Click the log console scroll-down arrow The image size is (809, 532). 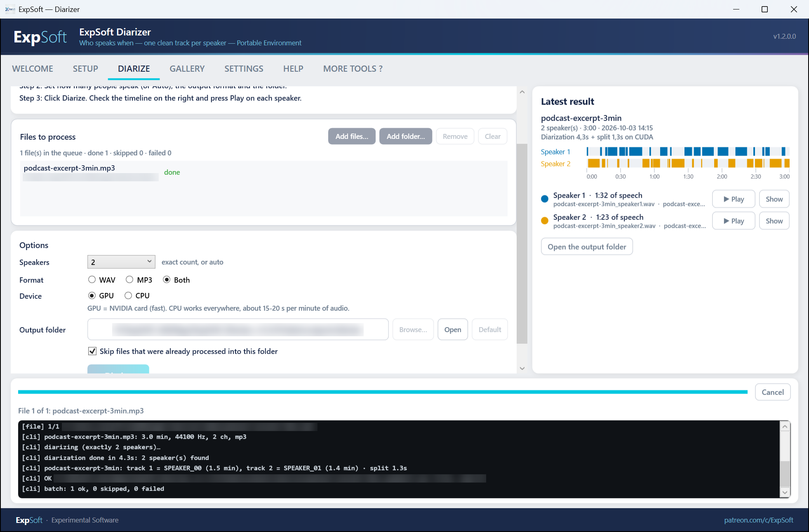click(785, 492)
